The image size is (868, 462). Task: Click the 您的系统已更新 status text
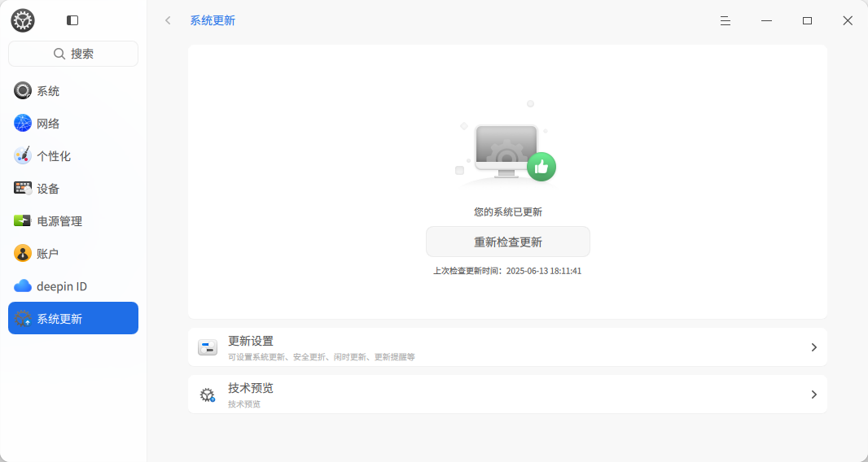508,212
